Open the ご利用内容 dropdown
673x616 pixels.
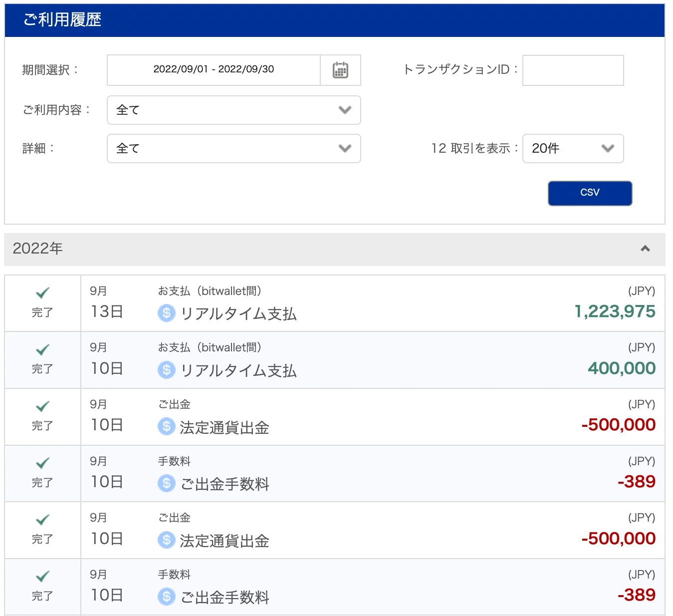234,110
